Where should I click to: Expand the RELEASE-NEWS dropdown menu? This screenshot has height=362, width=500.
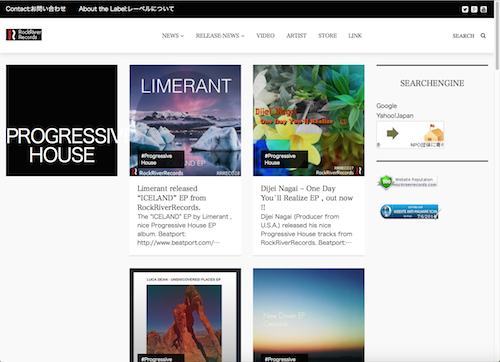pyautogui.click(x=220, y=36)
